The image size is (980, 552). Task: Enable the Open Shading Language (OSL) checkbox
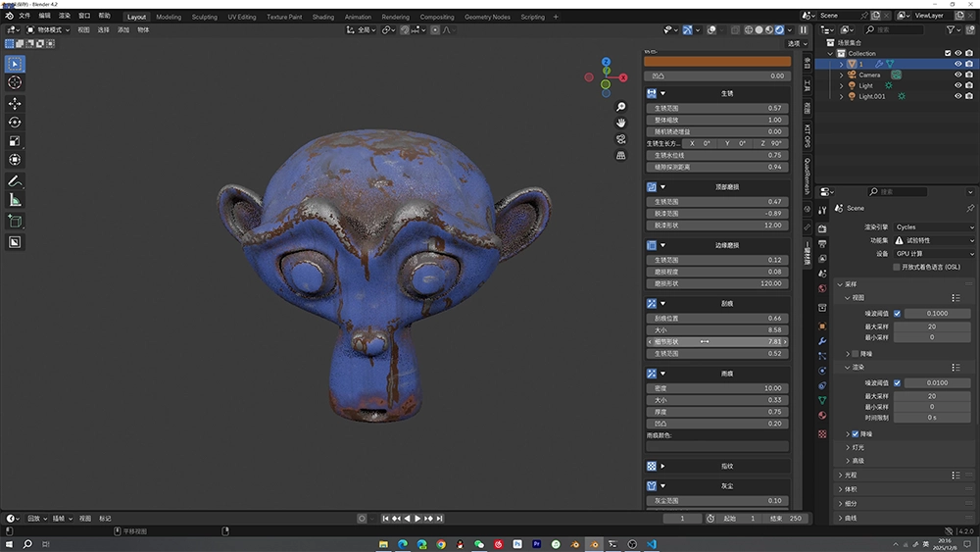tap(897, 267)
